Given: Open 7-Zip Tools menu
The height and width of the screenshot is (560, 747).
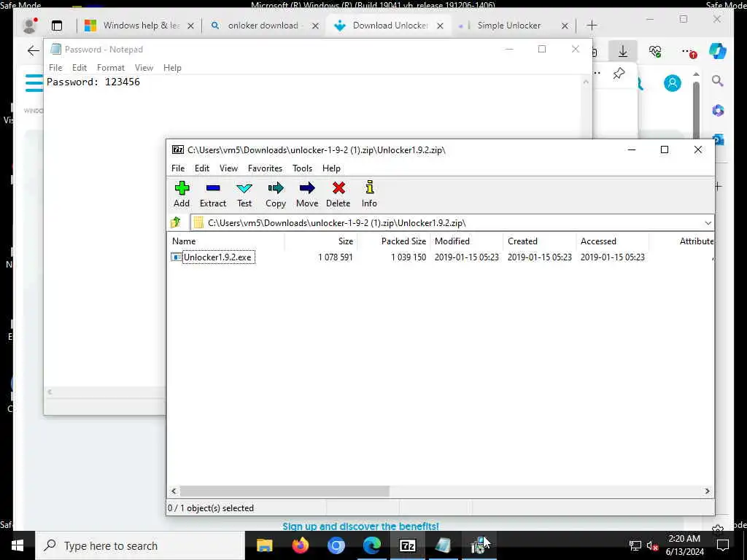Looking at the screenshot, I should coord(302,168).
